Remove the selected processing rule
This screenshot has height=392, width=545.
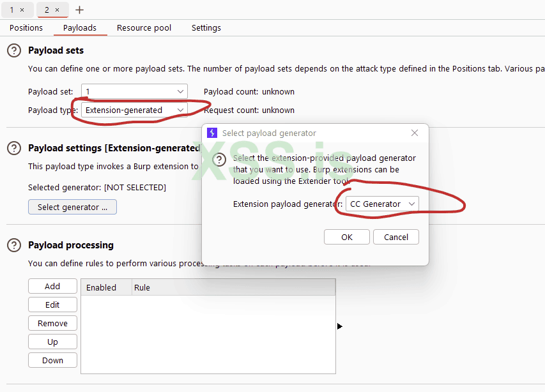[52, 323]
